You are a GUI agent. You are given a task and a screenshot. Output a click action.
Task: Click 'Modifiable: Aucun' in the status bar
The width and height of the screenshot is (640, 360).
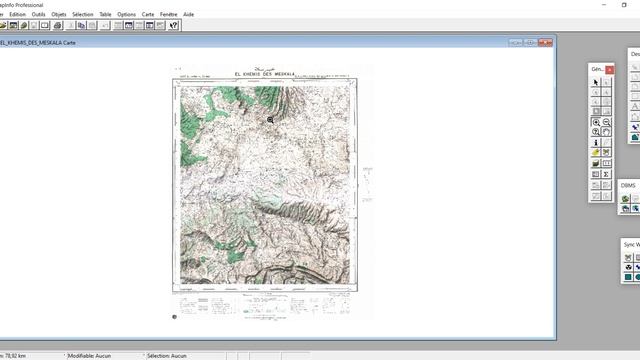click(x=89, y=356)
